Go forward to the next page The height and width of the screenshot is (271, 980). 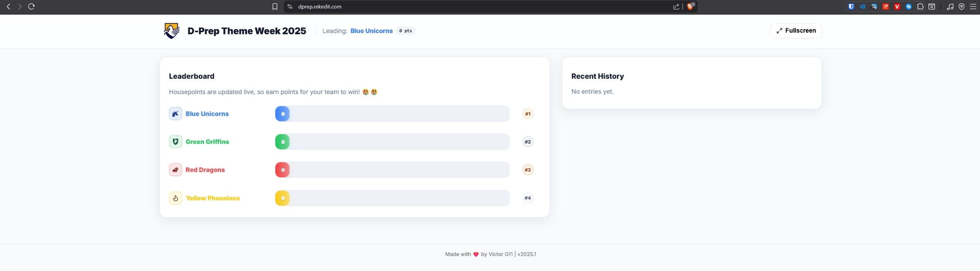pos(19,7)
